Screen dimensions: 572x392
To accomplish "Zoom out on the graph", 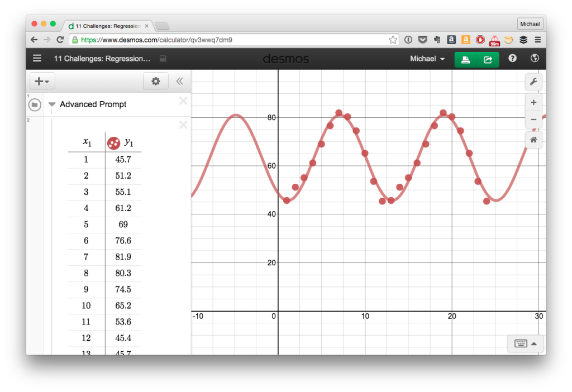I will click(533, 119).
